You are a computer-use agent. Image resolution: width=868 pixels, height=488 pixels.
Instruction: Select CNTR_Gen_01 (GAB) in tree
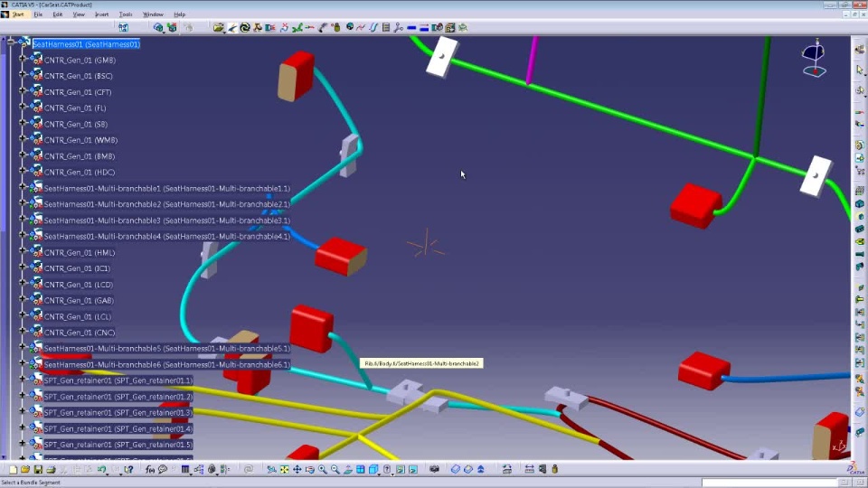(x=79, y=301)
